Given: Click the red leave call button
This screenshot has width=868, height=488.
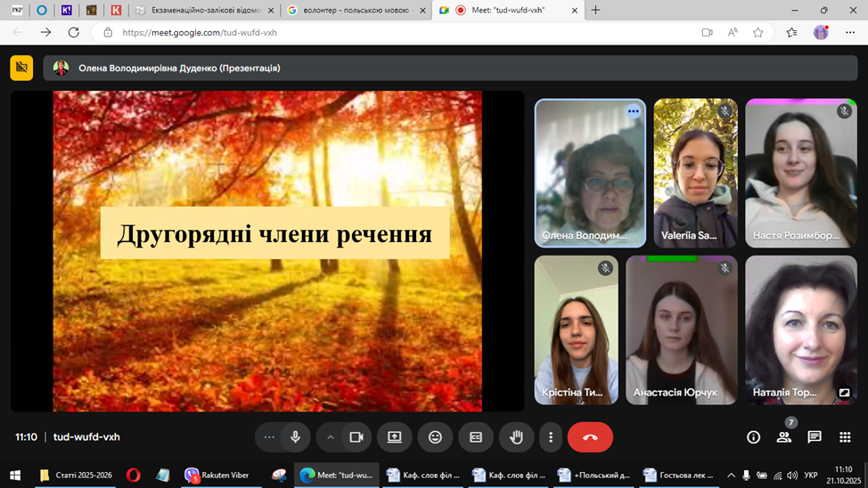Looking at the screenshot, I should 590,437.
